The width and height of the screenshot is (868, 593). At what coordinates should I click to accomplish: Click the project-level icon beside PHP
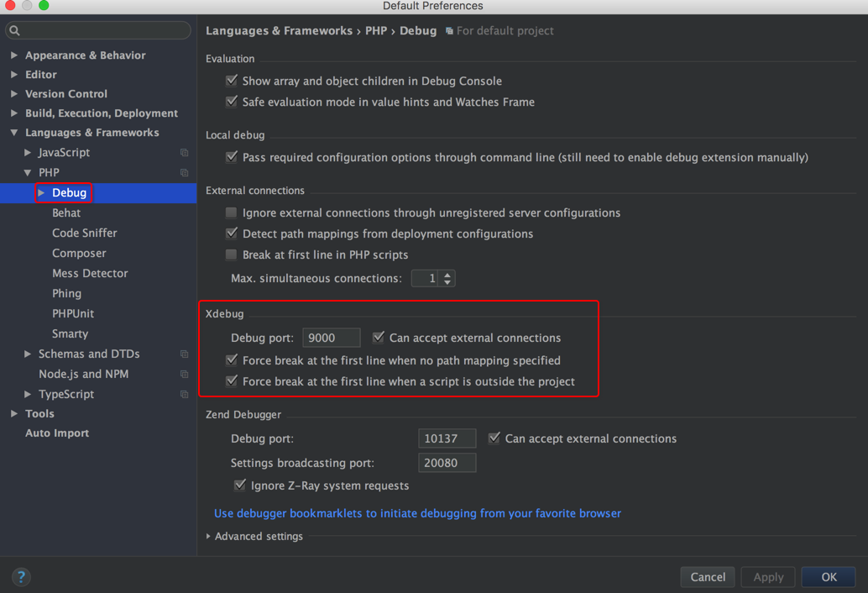tap(184, 173)
